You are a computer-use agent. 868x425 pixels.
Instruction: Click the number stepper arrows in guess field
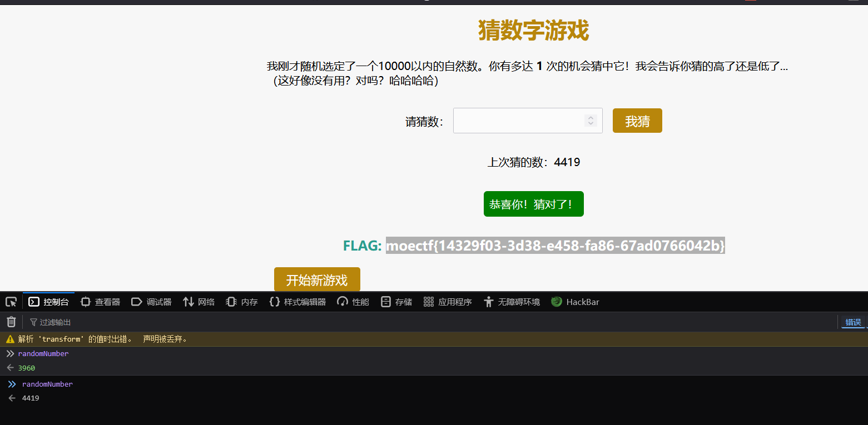(591, 121)
